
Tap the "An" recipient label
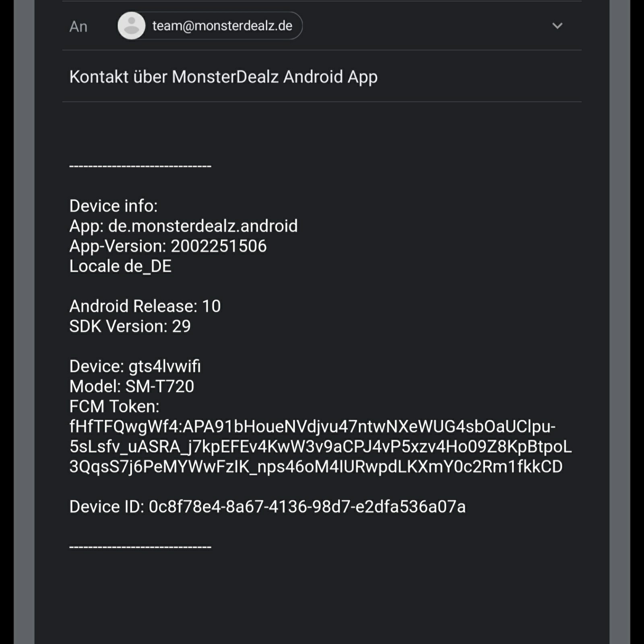coord(78,27)
